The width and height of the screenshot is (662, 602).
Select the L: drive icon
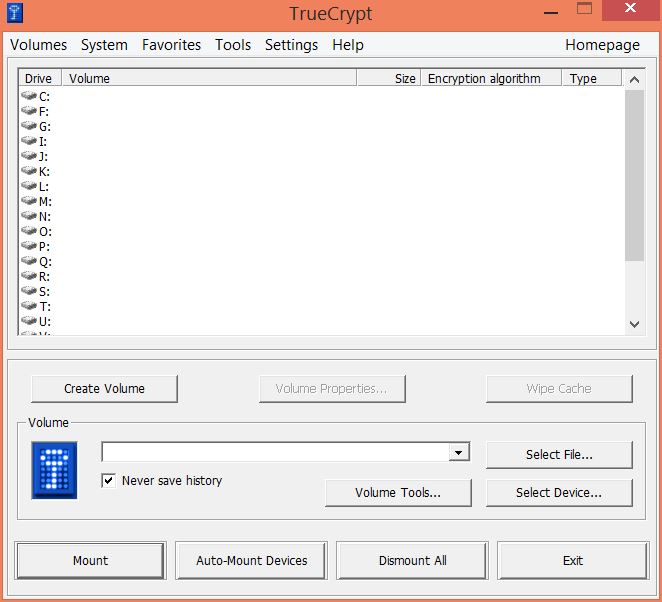pos(29,186)
